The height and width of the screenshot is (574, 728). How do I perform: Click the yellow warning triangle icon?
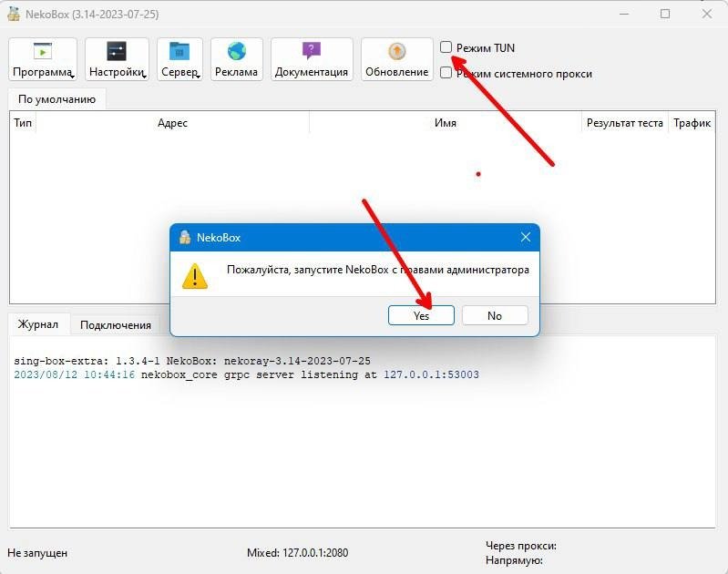[x=195, y=276]
